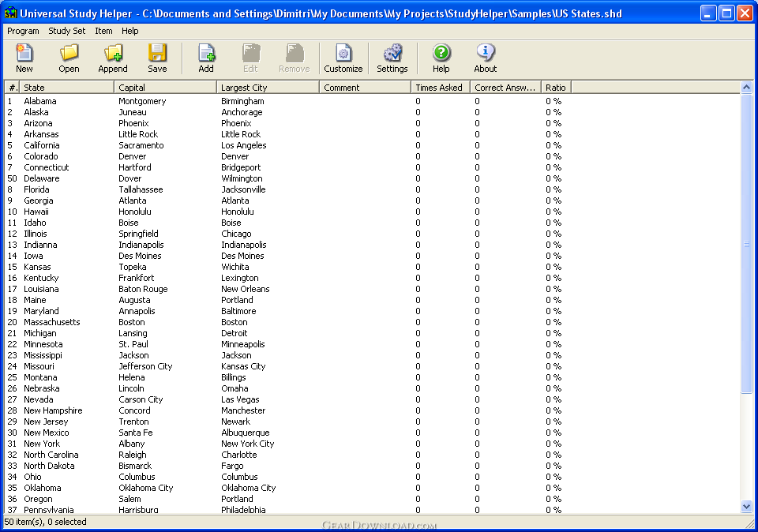This screenshot has width=758, height=532.
Task: Sort by Times Asked column header
Action: pyautogui.click(x=441, y=88)
